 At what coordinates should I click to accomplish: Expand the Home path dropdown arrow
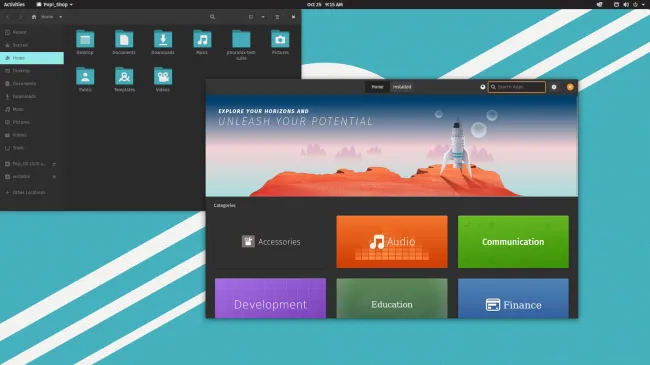click(61, 17)
